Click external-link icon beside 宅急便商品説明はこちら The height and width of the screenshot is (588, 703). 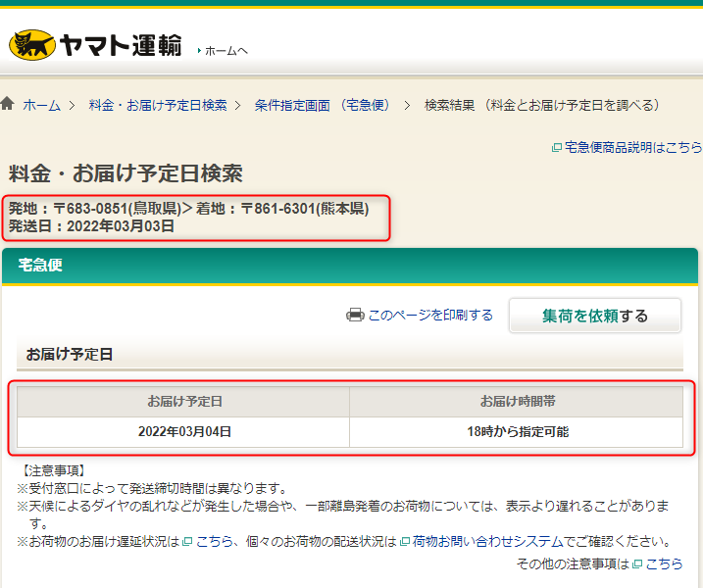[557, 148]
